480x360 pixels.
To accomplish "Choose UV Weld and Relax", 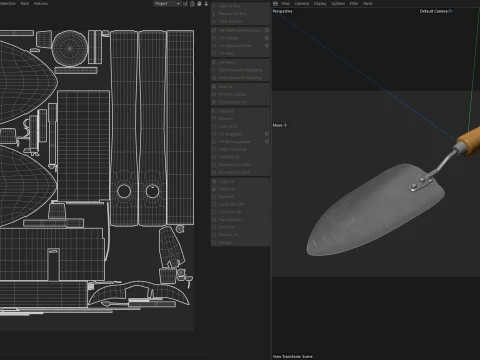I will (237, 46).
